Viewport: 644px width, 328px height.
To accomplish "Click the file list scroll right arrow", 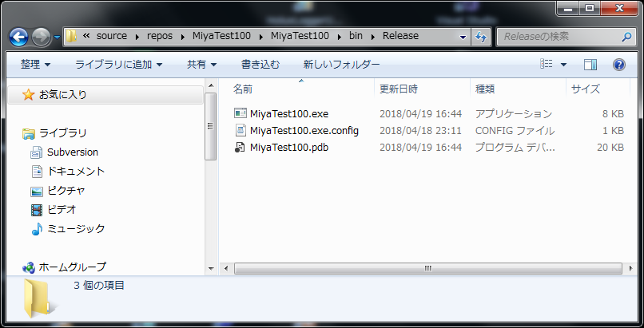I will (x=631, y=269).
